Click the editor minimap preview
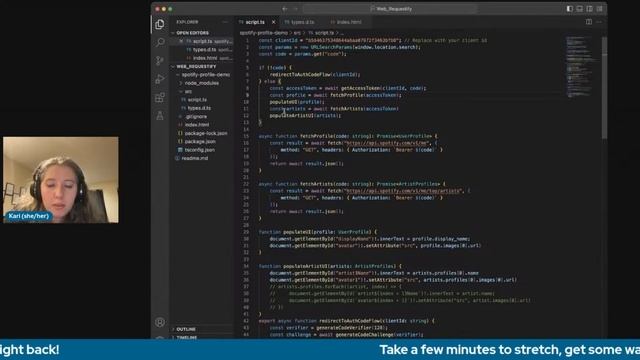 pyautogui.click(x=581, y=67)
